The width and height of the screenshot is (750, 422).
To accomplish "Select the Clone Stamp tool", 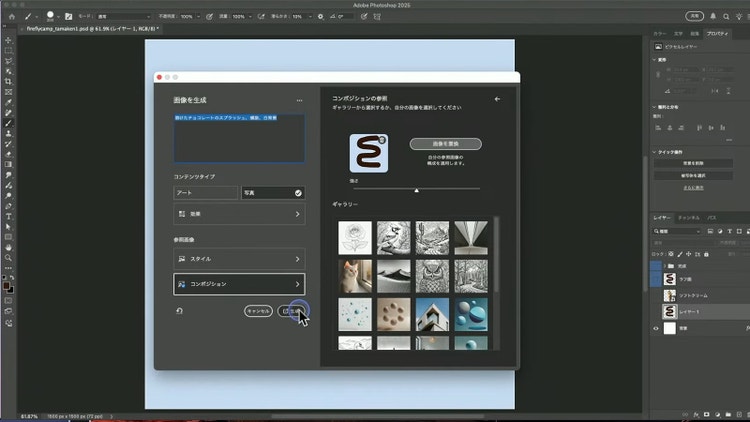I will pyautogui.click(x=8, y=134).
